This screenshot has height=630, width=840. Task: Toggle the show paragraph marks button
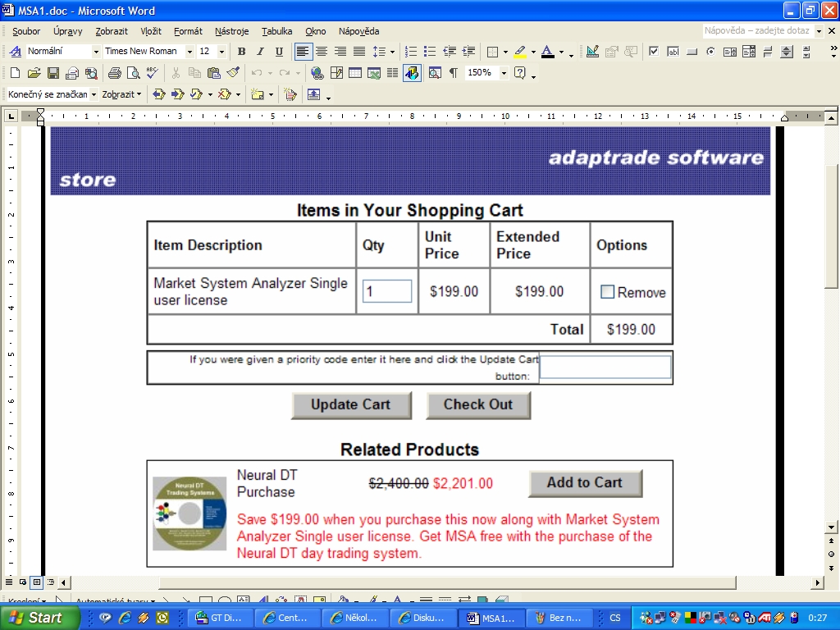point(453,73)
